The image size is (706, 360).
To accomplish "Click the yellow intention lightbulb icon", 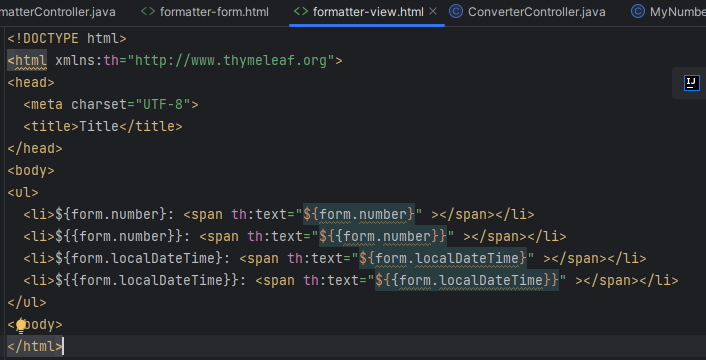I will pos(21,325).
